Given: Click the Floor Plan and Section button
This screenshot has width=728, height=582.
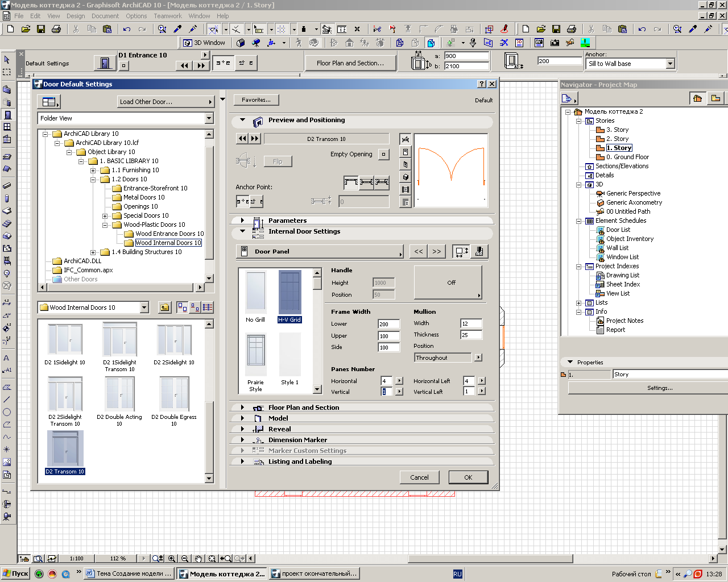Looking at the screenshot, I should click(350, 63).
